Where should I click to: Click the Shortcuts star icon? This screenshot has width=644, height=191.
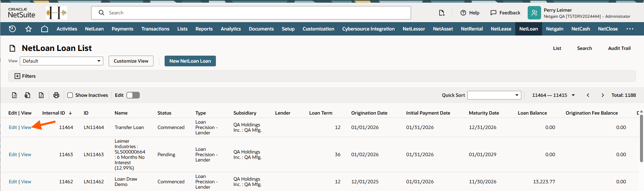coord(28,29)
